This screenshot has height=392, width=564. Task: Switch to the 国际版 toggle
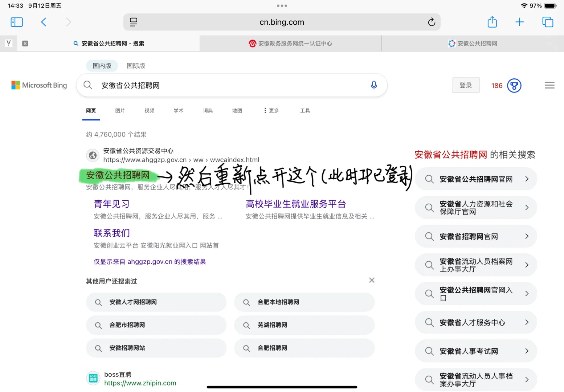pos(136,66)
